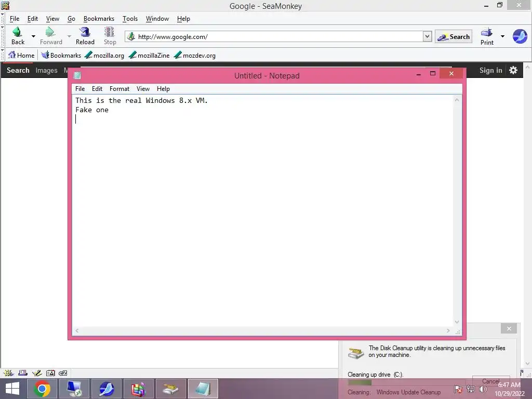
Task: Click Notepad horizontal scrollbar left arrow
Action: [x=77, y=330]
